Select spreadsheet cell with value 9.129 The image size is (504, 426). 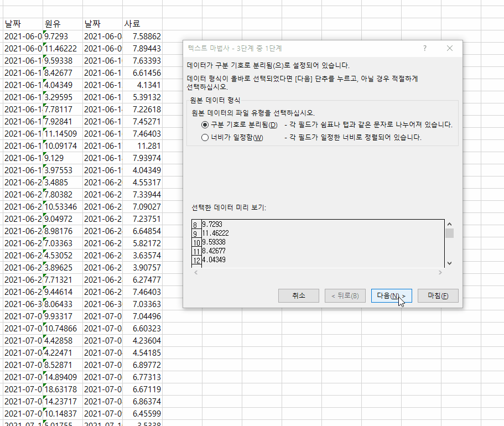click(x=63, y=158)
